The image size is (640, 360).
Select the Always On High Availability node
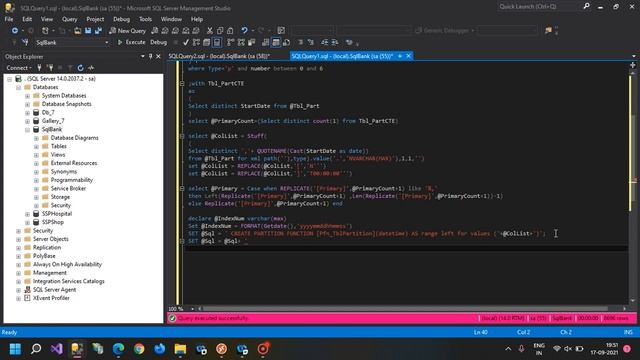[x=67, y=264]
